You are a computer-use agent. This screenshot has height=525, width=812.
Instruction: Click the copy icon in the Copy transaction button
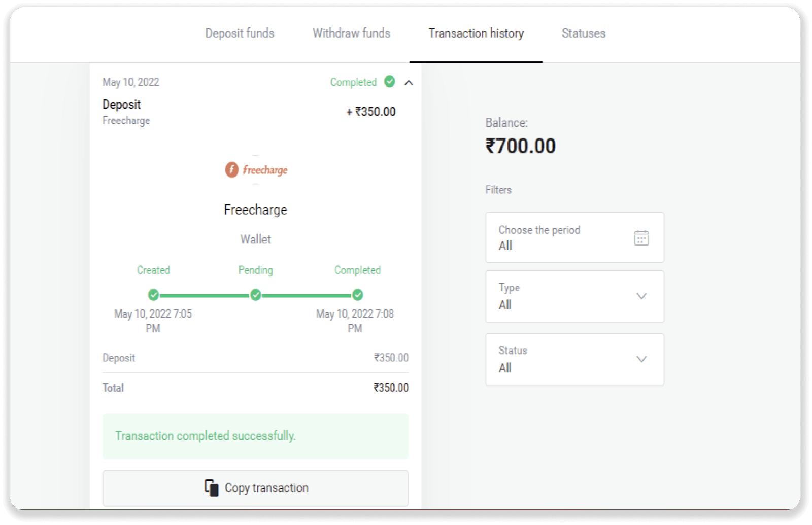(212, 488)
